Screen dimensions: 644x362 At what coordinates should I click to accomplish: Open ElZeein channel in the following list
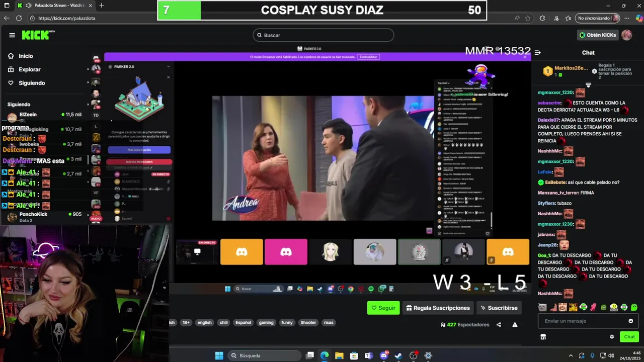pyautogui.click(x=44, y=117)
